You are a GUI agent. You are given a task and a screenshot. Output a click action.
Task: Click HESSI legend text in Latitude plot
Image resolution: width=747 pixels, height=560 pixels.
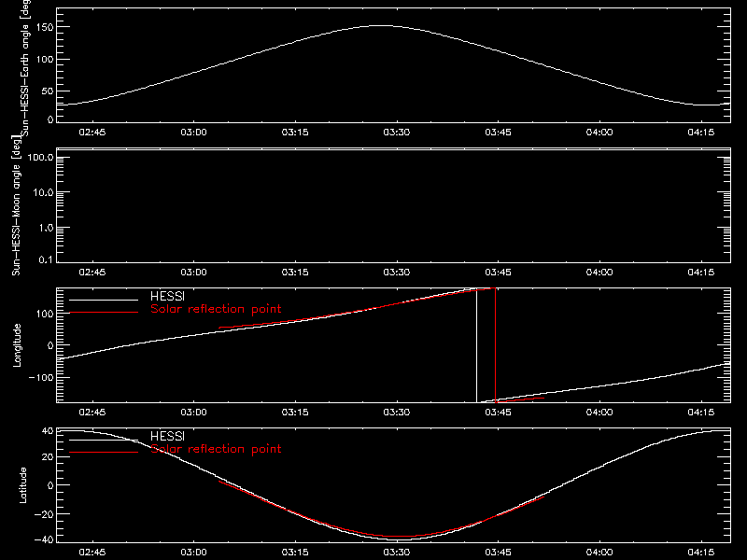click(x=167, y=436)
